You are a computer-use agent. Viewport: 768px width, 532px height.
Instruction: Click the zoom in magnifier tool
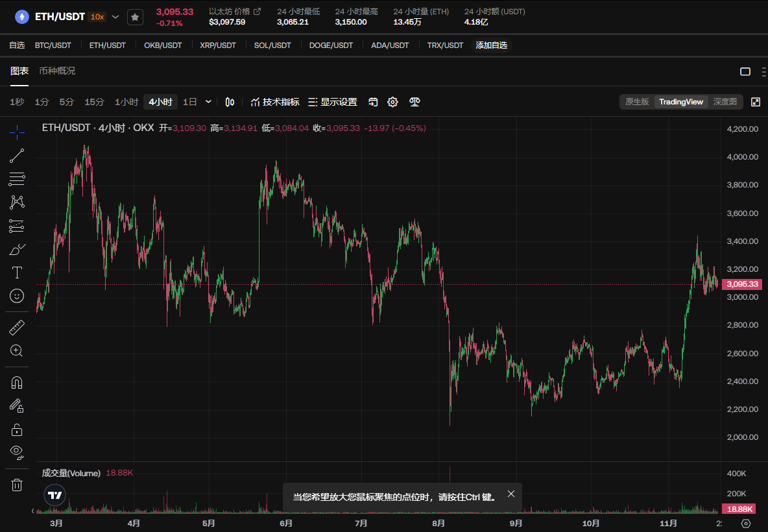tap(18, 351)
